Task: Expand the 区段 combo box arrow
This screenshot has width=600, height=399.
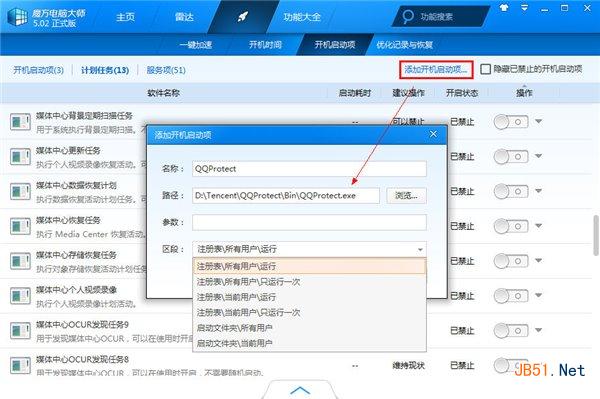Action: pyautogui.click(x=420, y=249)
